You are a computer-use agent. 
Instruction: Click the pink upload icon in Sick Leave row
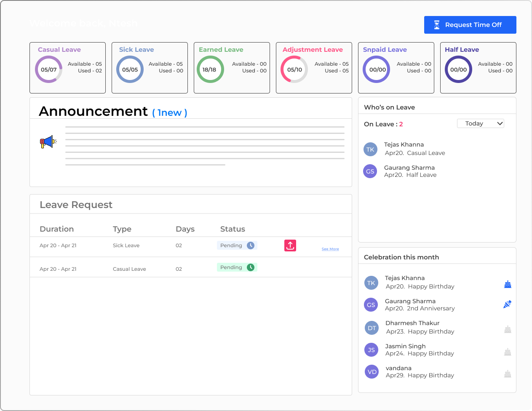point(290,246)
